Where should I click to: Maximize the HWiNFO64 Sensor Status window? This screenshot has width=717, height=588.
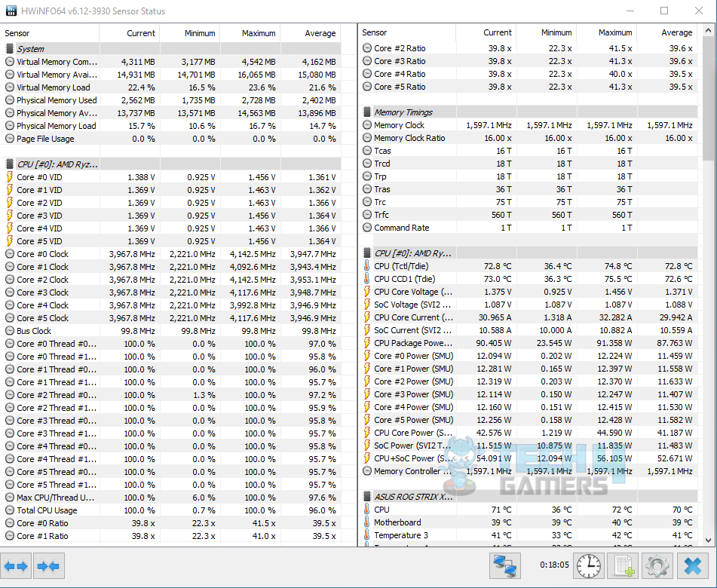pos(664,11)
